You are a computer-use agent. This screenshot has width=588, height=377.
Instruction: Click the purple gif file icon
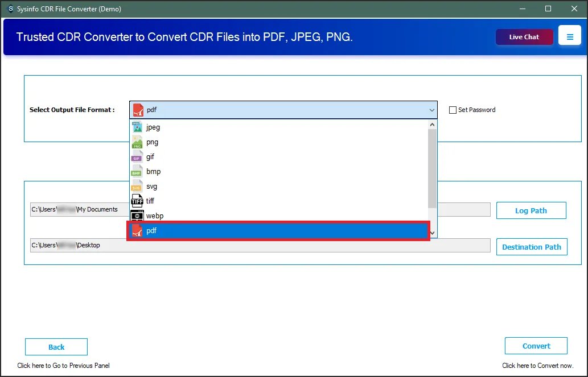pos(137,156)
